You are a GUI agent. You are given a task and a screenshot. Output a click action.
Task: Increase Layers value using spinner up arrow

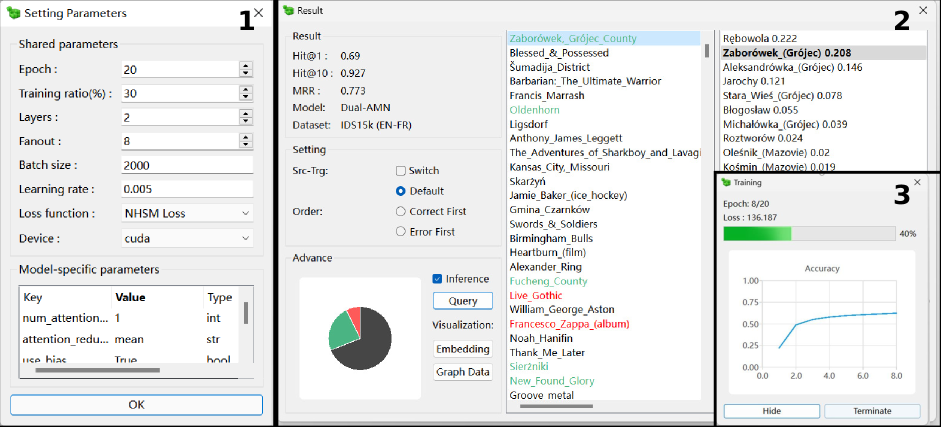pyautogui.click(x=246, y=114)
